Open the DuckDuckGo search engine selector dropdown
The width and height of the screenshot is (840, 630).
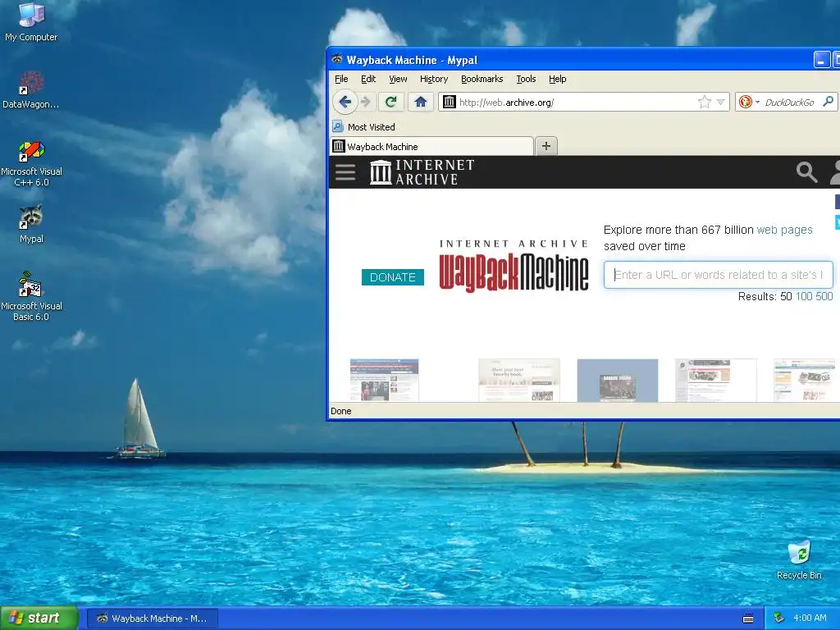[757, 102]
